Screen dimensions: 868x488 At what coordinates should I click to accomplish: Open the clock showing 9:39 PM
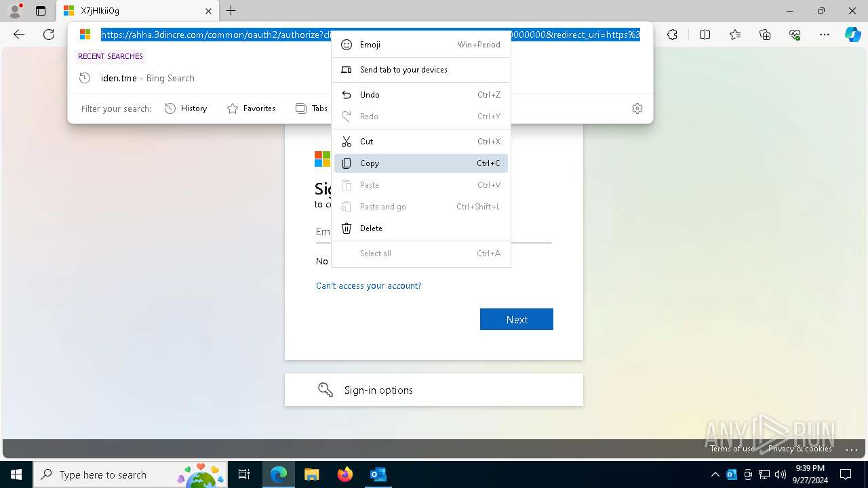tap(810, 474)
